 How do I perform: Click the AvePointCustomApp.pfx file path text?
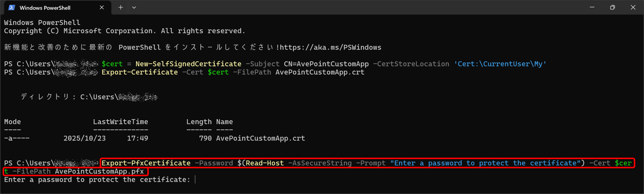[x=99, y=171]
